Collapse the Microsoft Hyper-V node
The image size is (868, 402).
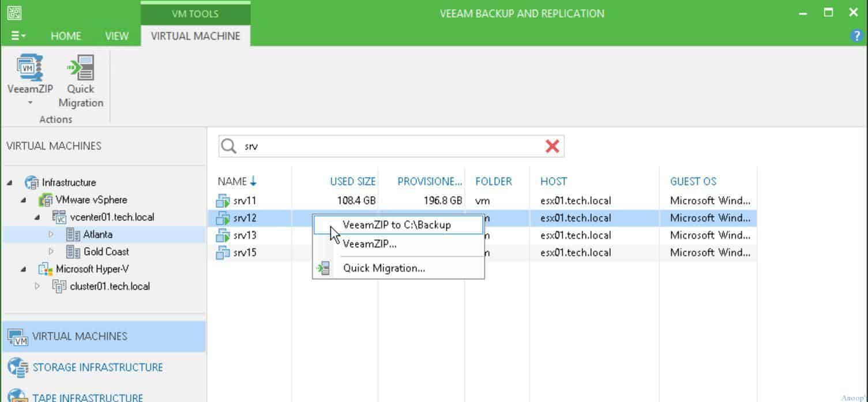(24, 269)
